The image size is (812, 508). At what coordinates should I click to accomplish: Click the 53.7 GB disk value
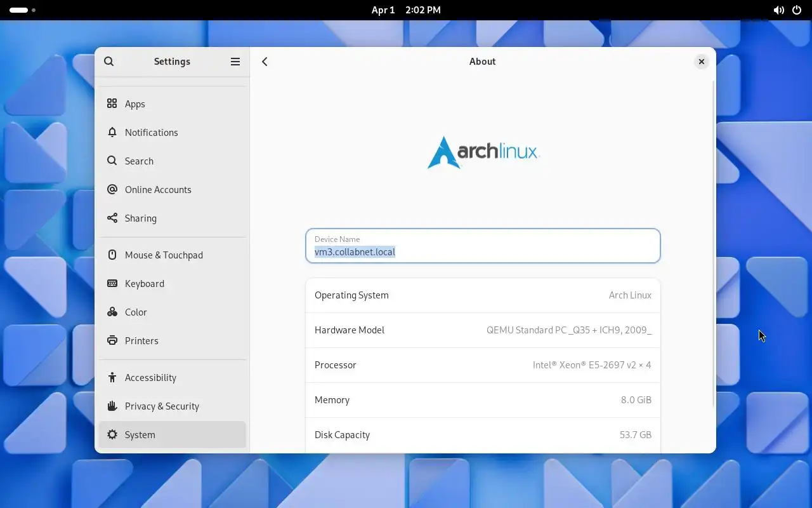636,435
